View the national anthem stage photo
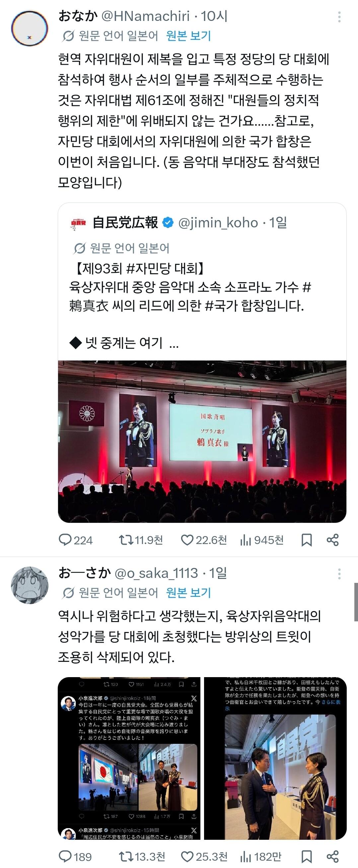 pyautogui.click(x=202, y=441)
